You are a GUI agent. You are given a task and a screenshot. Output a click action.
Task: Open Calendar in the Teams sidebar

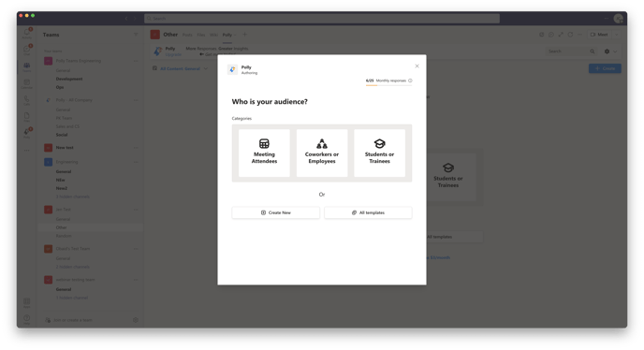[x=27, y=83]
